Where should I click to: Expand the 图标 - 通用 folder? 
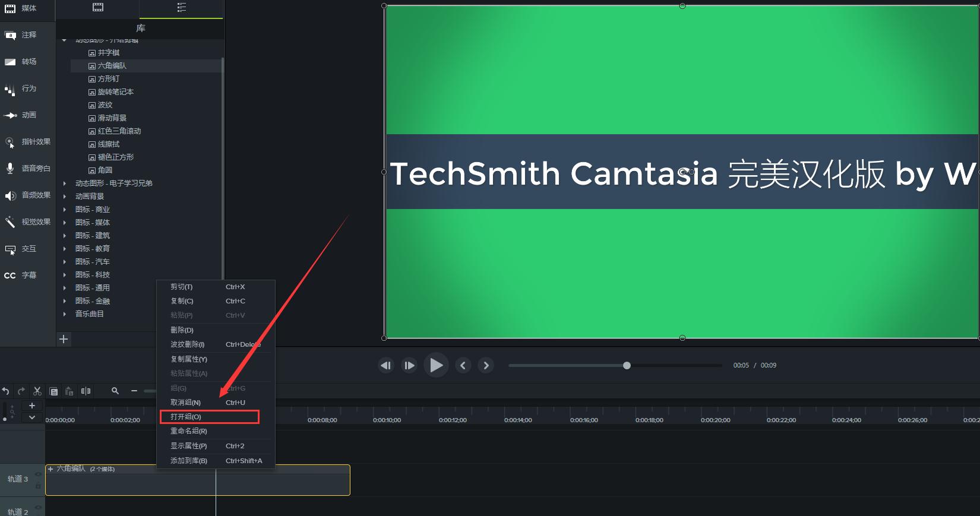point(65,288)
